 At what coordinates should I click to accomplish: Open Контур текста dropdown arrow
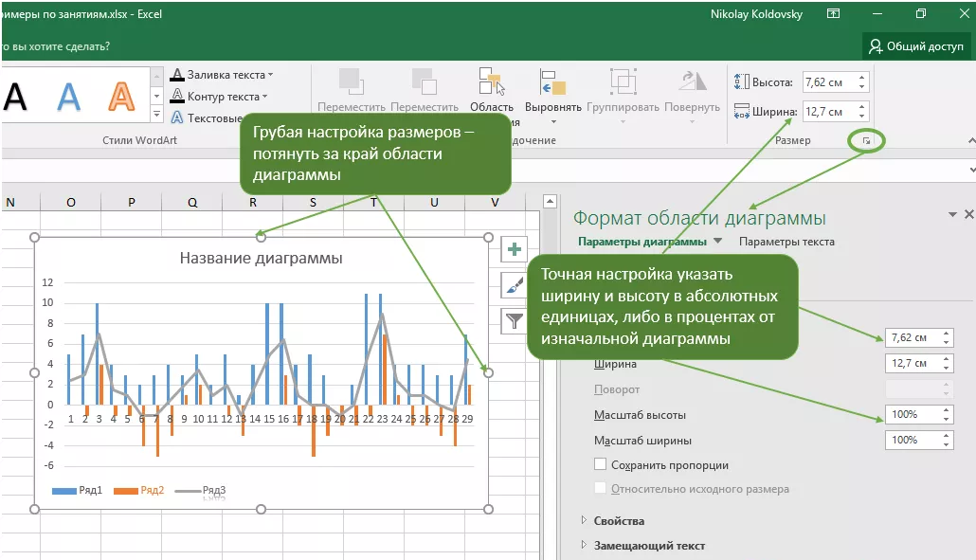pyautogui.click(x=264, y=97)
